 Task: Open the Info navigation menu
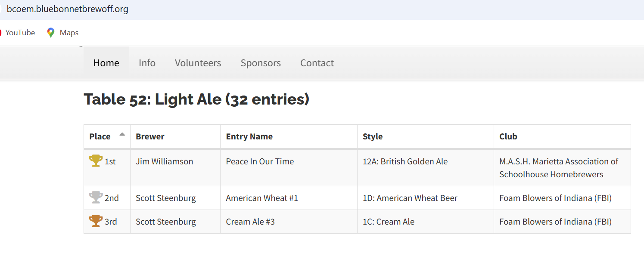(147, 63)
